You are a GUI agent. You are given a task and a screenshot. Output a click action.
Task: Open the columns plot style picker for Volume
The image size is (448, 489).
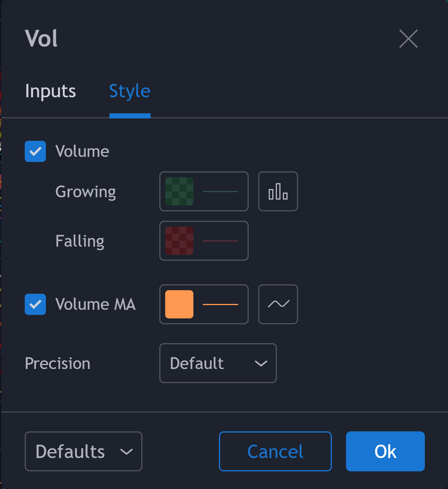278,191
